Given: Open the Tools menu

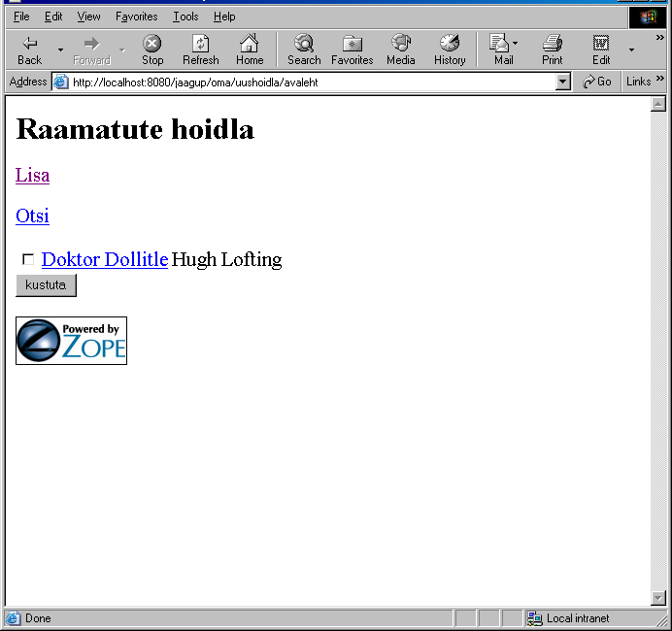Looking at the screenshot, I should (x=185, y=17).
